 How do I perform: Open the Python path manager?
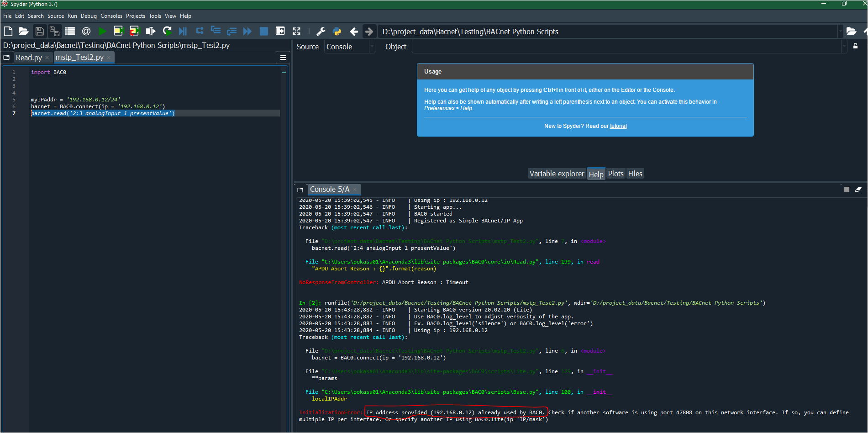tap(337, 31)
